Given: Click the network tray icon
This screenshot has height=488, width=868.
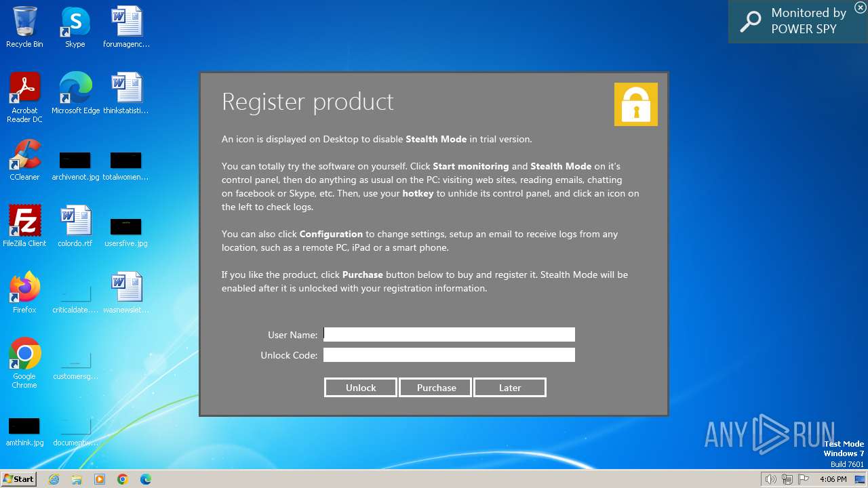Looking at the screenshot, I should point(787,479).
